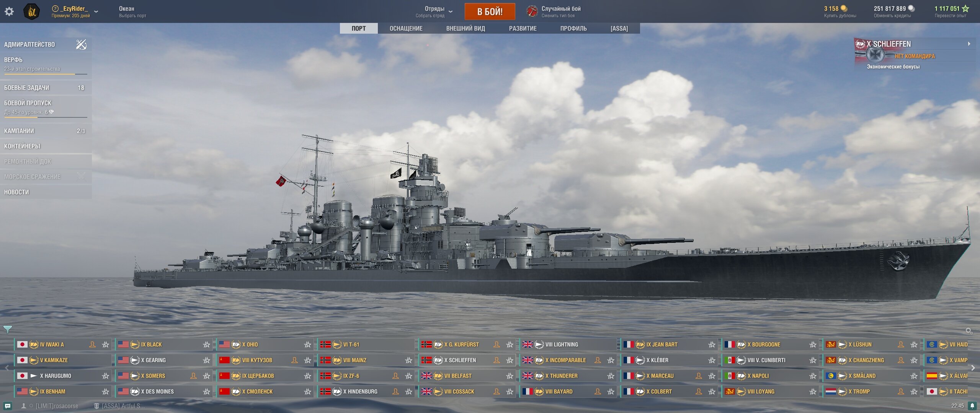Click commander icon on X INCOMPARABLE

click(598, 360)
